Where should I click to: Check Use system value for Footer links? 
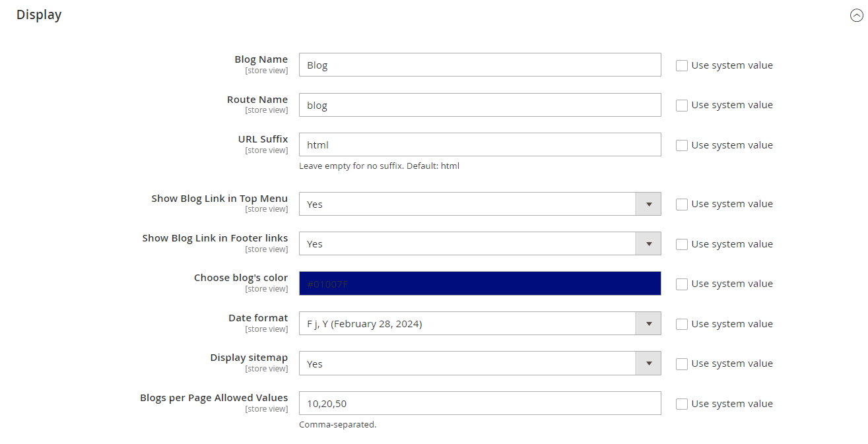[682, 244]
